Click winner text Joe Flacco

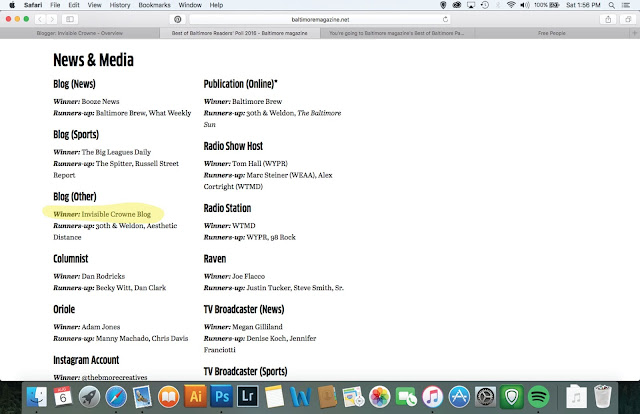tap(249, 276)
